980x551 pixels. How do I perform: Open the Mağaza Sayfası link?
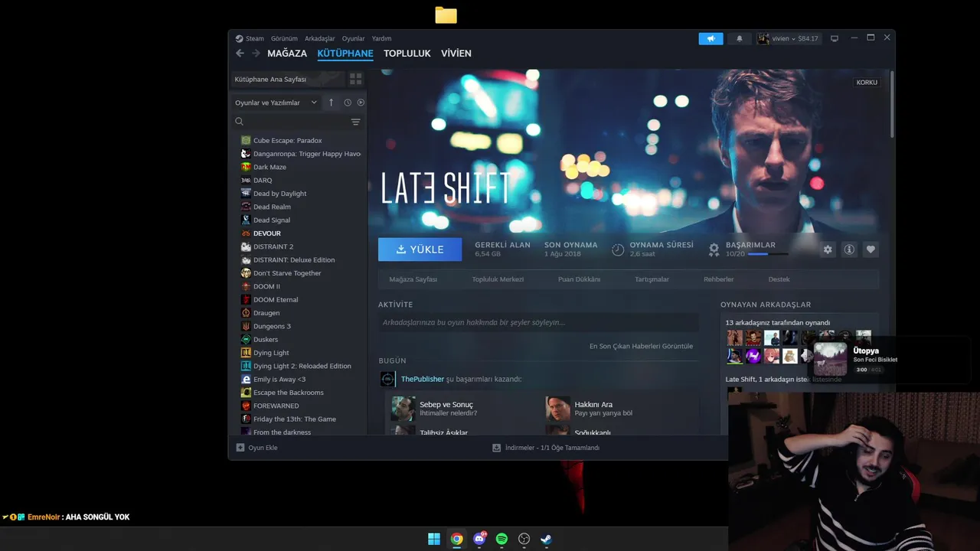[413, 279]
